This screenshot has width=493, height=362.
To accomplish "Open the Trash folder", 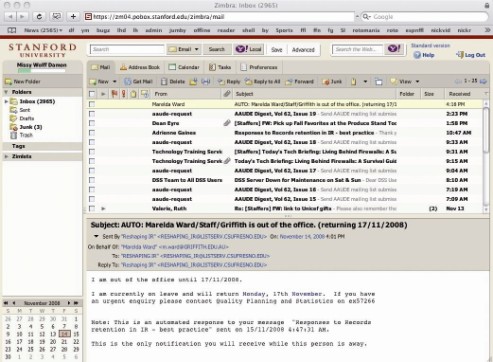I will pos(22,135).
